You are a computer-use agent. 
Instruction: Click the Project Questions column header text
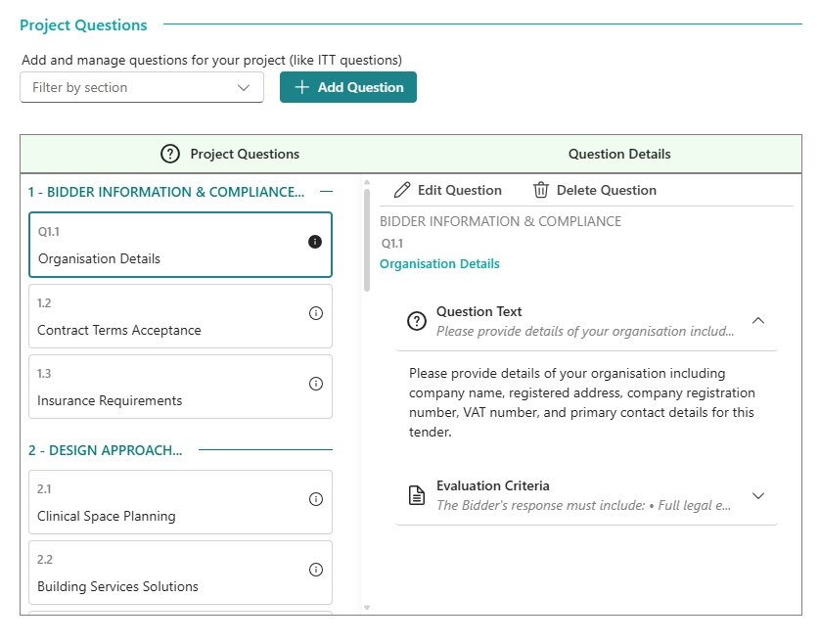245,154
